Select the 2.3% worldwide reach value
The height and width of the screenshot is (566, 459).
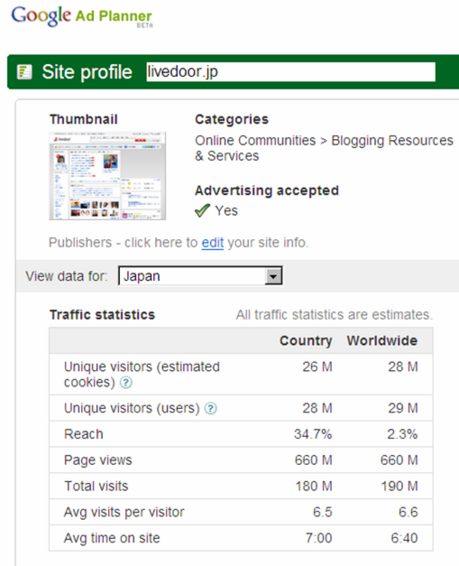click(x=402, y=434)
